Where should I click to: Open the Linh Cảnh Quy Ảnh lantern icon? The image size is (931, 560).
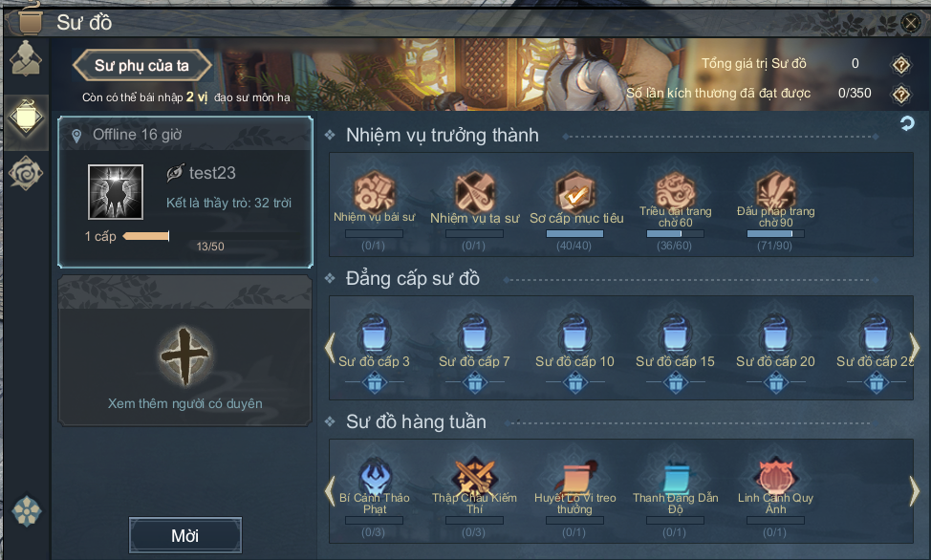point(775,475)
